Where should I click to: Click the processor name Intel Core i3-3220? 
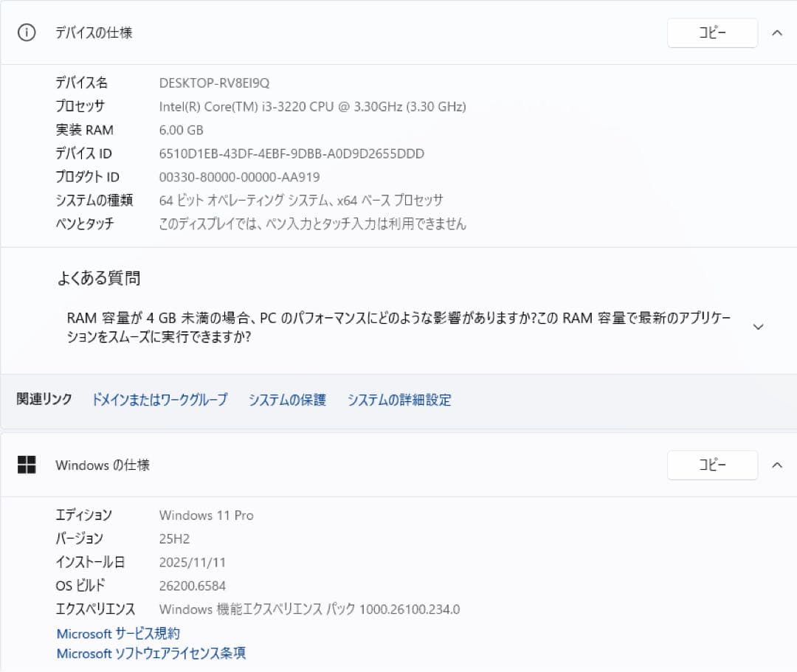point(311,106)
